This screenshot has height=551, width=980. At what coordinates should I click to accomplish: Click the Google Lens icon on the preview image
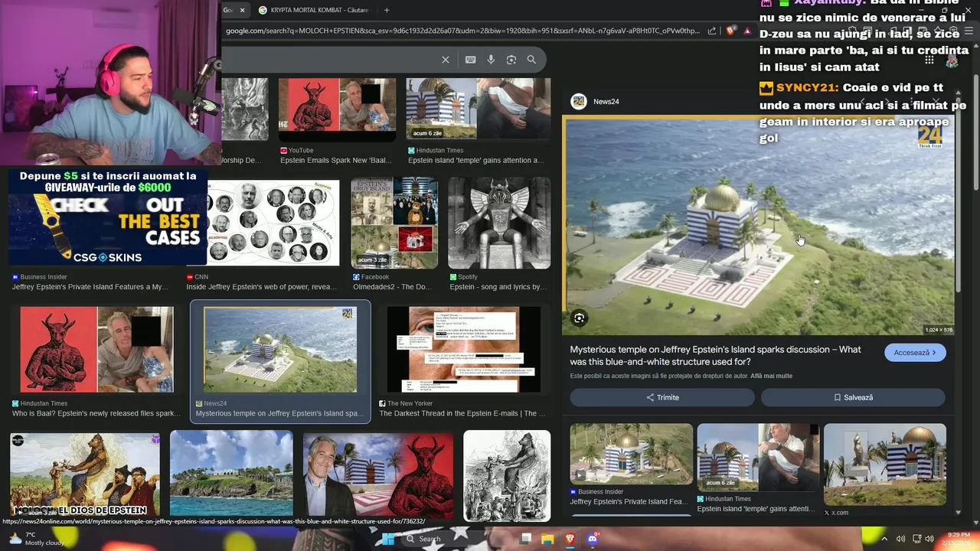pyautogui.click(x=580, y=318)
